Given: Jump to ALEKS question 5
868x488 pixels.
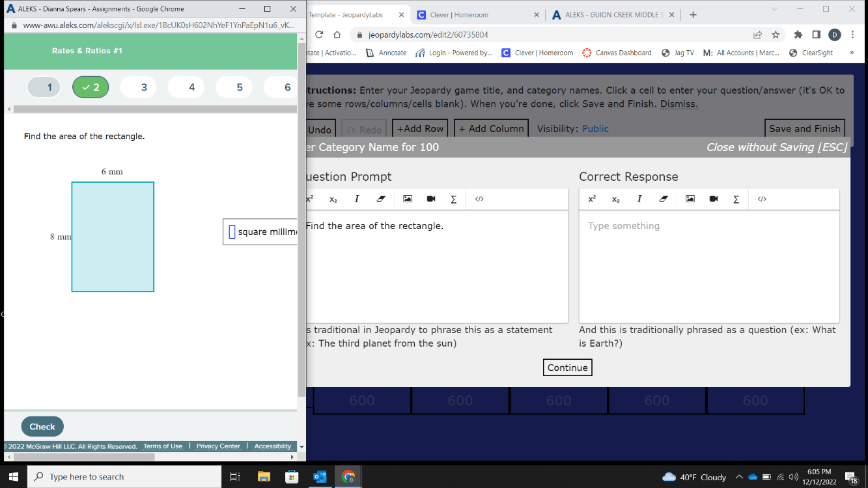Looking at the screenshot, I should pos(239,87).
